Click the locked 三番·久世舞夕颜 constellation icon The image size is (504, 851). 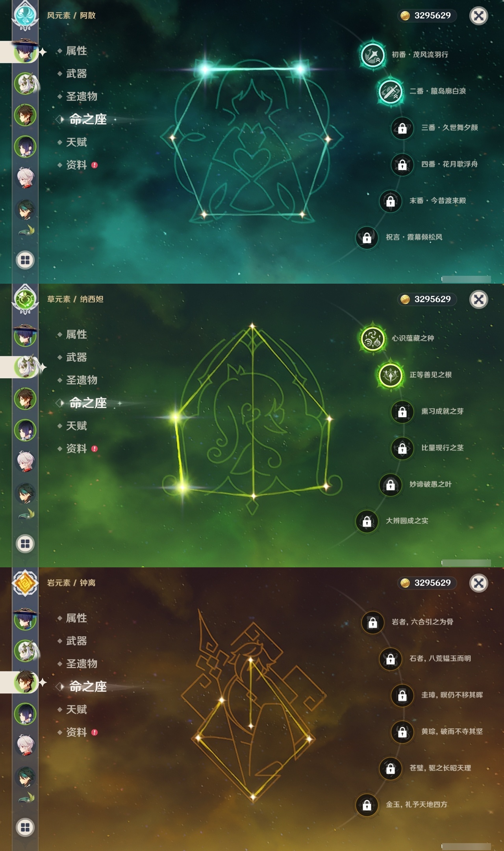(x=402, y=128)
